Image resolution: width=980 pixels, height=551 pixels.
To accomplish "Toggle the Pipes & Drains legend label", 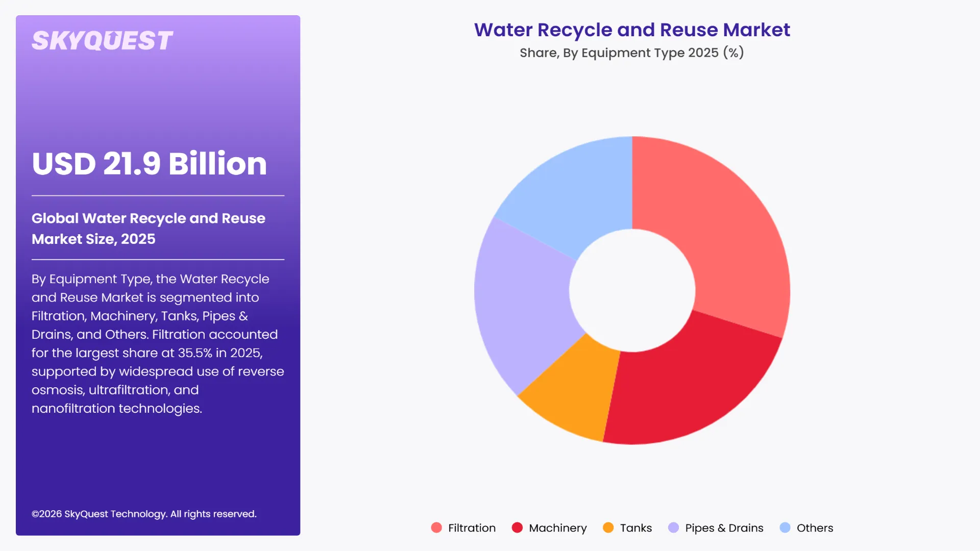I will click(724, 528).
